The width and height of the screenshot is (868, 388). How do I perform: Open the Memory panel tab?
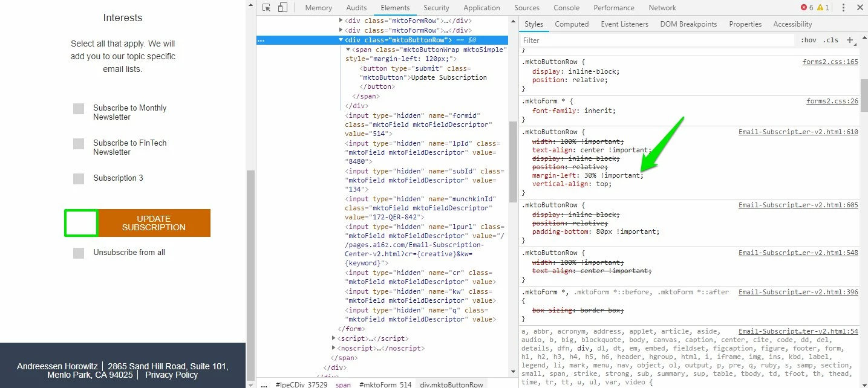click(318, 8)
